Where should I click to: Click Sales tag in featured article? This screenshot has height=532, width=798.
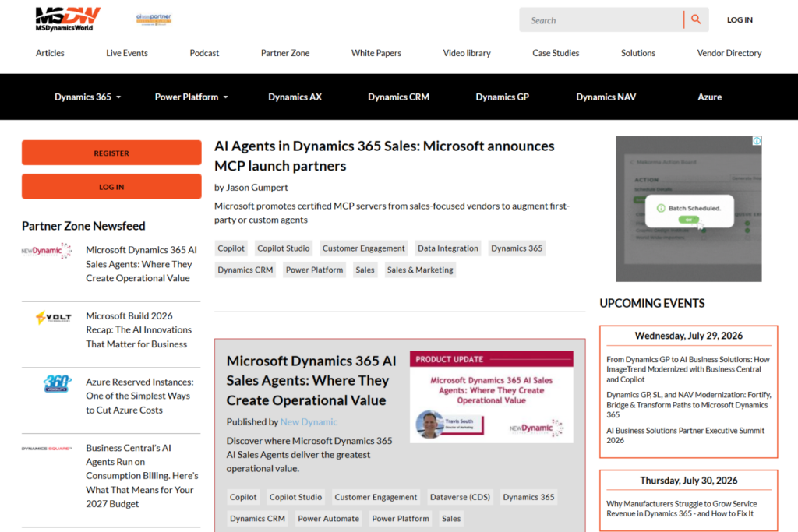[451, 518]
